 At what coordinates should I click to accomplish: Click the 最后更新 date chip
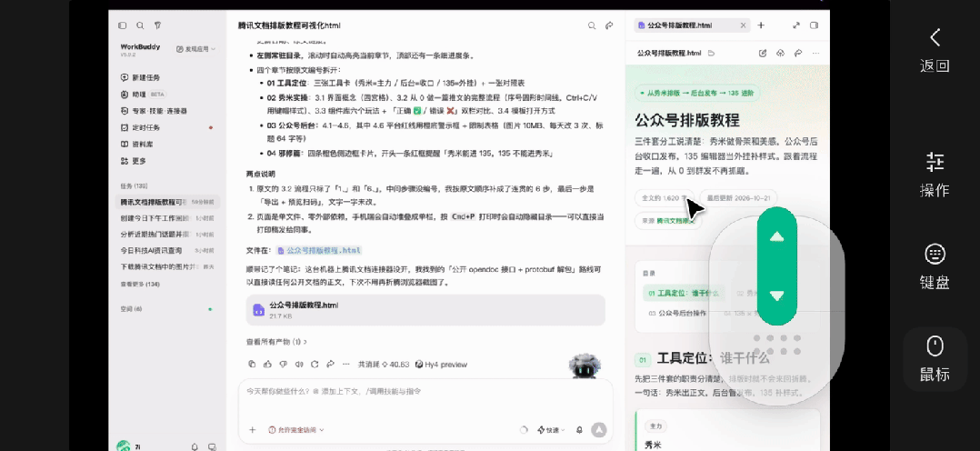[x=738, y=197]
